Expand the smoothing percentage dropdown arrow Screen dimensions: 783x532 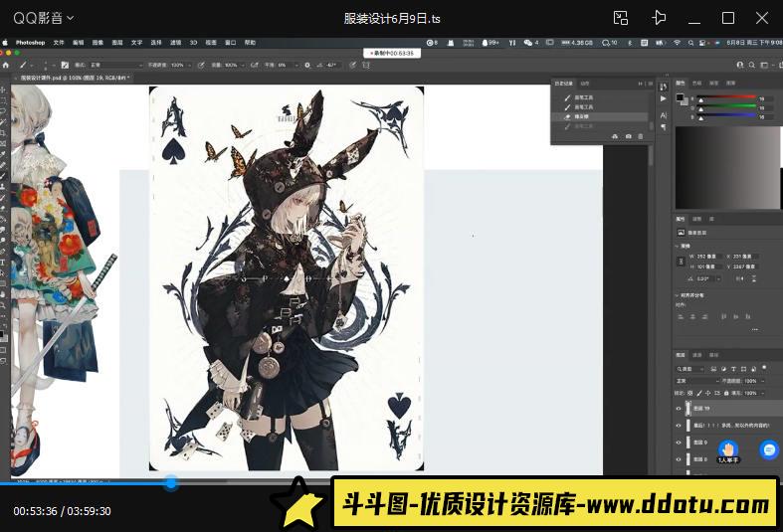pos(296,66)
